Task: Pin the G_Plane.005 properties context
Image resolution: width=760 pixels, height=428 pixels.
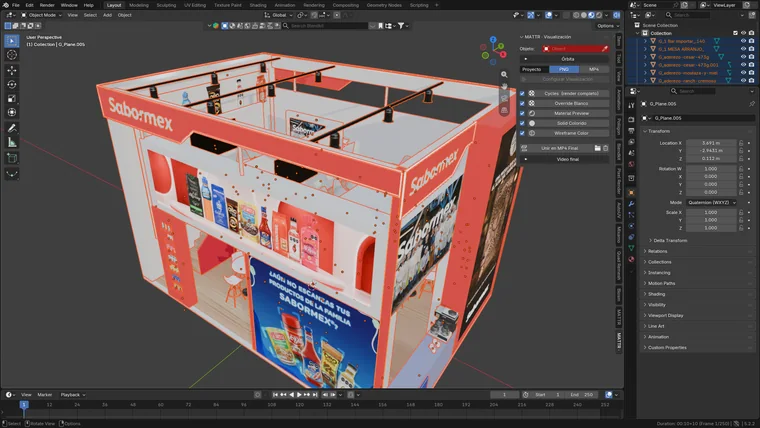Action: point(751,104)
